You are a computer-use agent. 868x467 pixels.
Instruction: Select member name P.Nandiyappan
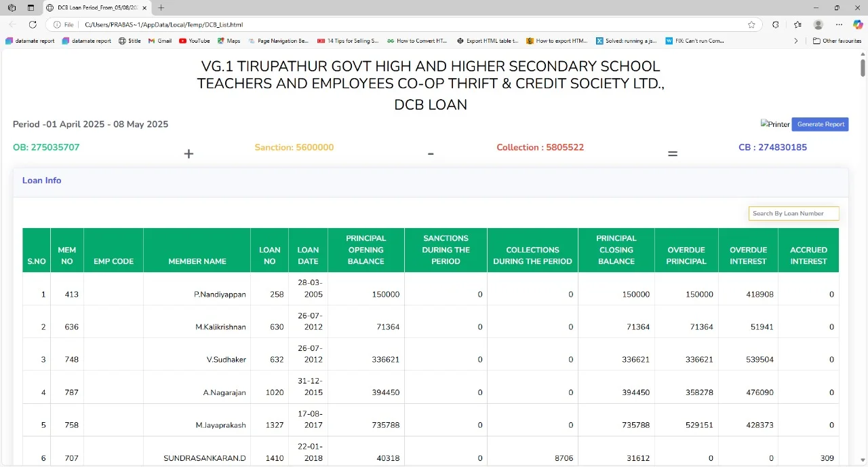[220, 295]
